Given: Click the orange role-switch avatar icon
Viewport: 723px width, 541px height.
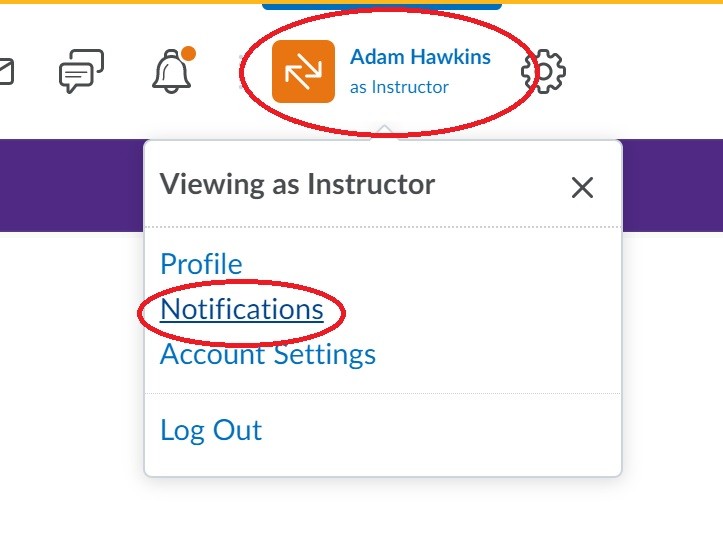Looking at the screenshot, I should click(x=303, y=71).
